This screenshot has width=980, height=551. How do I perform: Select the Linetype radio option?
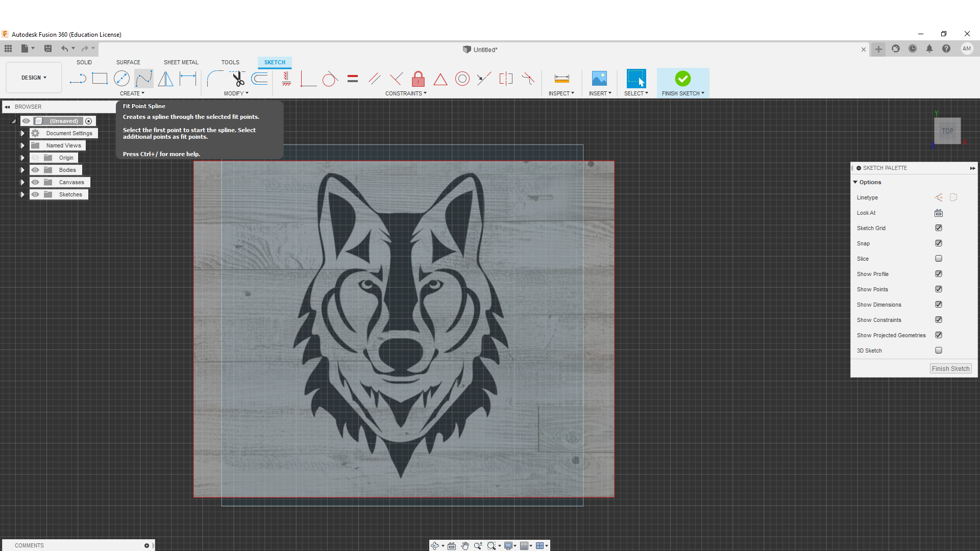coord(938,198)
